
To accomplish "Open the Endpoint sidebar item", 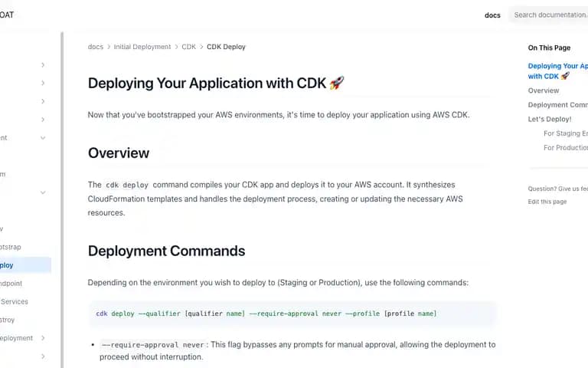I will [11, 284].
